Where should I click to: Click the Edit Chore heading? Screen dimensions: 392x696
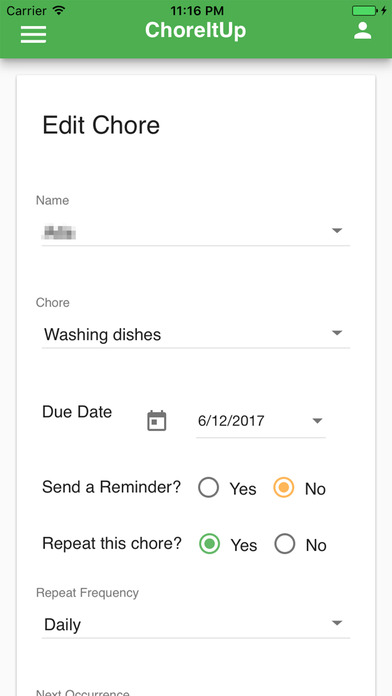click(x=101, y=125)
